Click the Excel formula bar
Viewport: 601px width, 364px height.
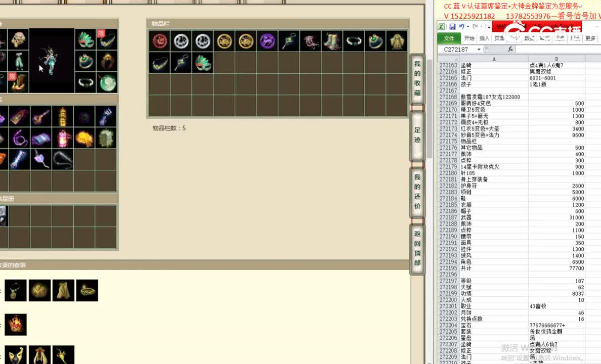click(558, 50)
